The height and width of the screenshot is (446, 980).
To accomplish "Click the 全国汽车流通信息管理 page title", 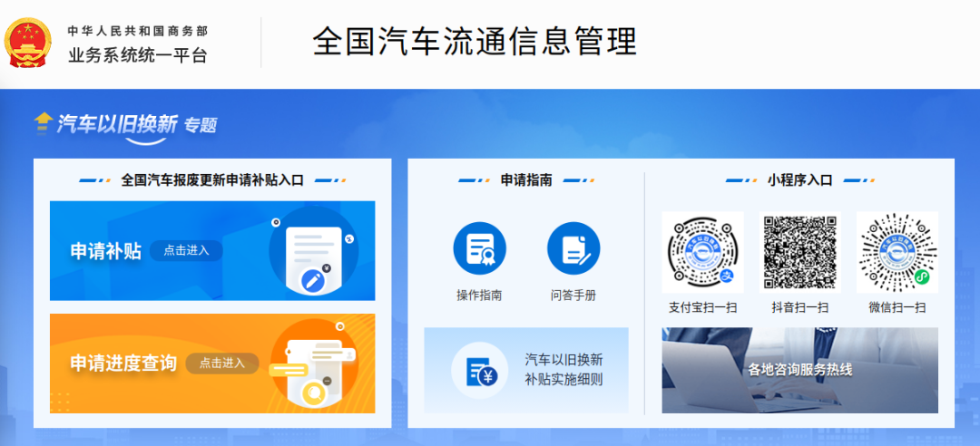I will point(475,42).
